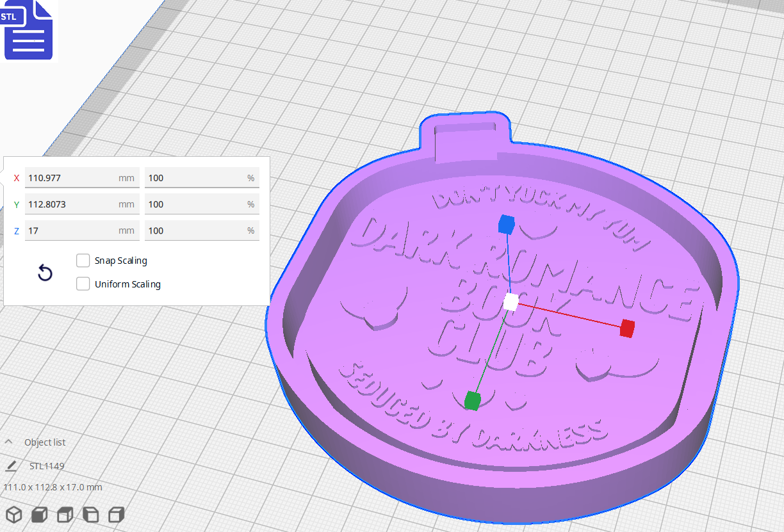
Task: Click the X dimension input showing 110.977 mm
Action: click(x=82, y=177)
